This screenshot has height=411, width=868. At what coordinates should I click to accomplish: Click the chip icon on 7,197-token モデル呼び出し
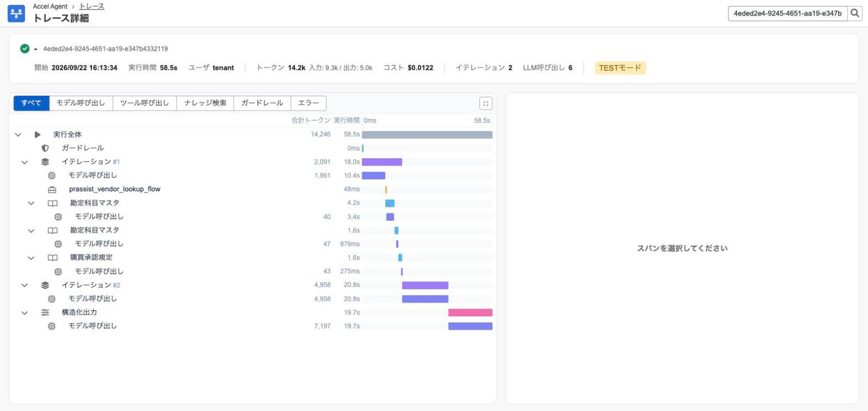point(51,326)
